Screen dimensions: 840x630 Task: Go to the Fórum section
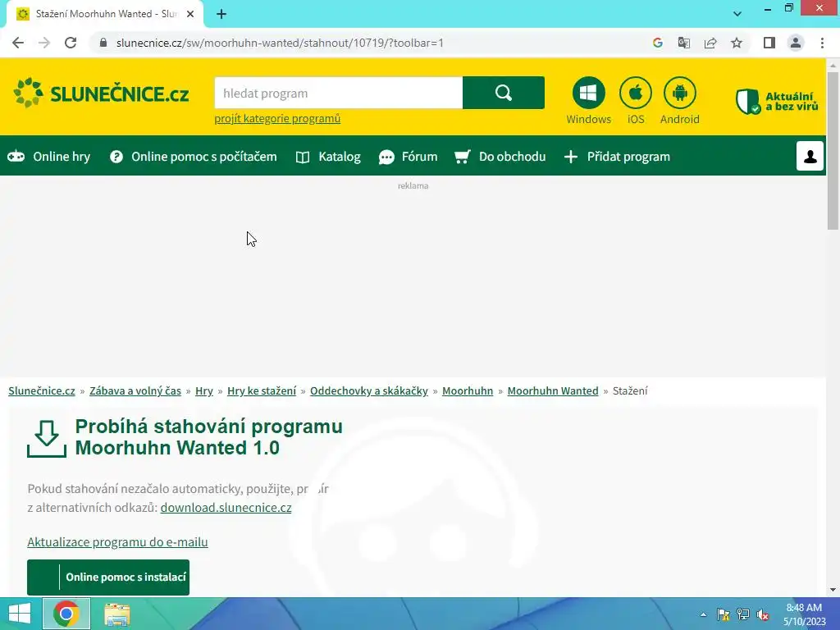[409, 157]
